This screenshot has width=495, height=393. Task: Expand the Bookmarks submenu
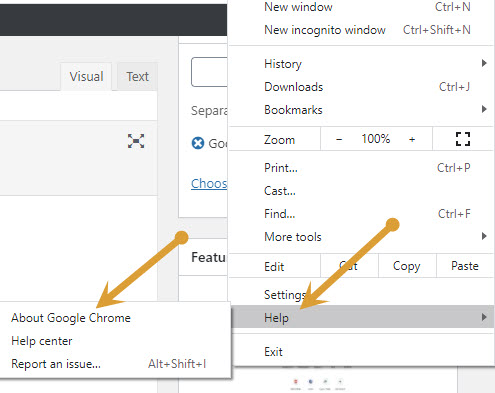361,110
